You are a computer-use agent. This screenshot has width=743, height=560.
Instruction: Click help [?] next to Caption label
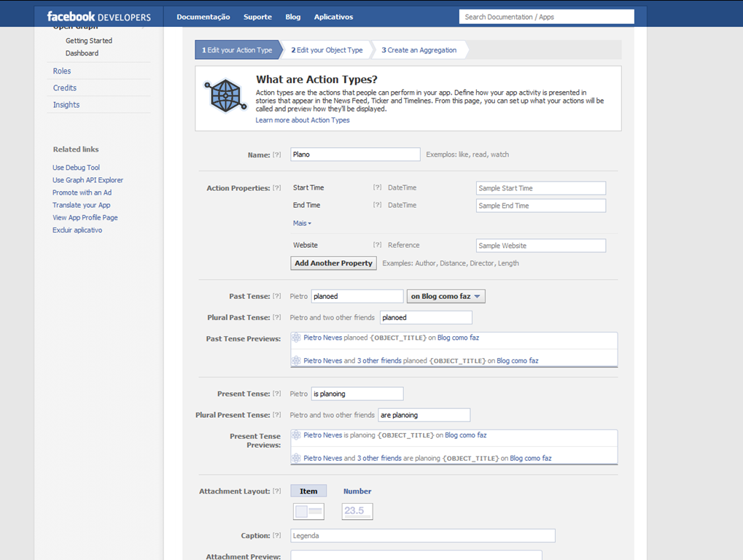277,535
